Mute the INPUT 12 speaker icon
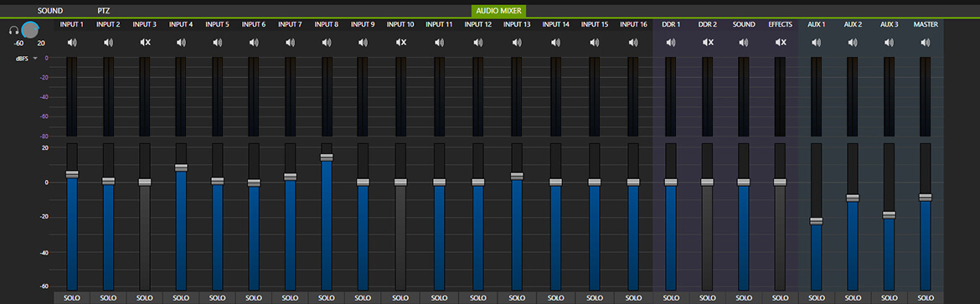Screen dimensions: 980x304 click(x=478, y=43)
